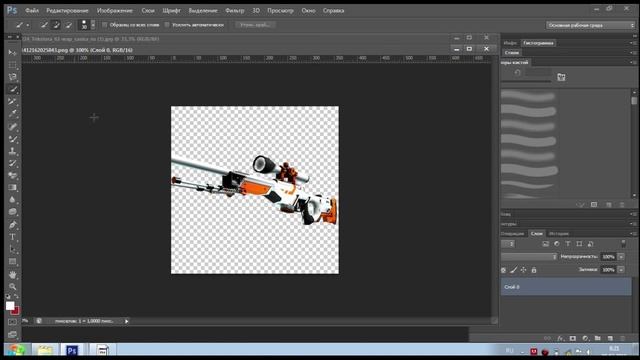Select the Horizontal Type tool
Viewport: 640px width, 360px height.
[13, 237]
